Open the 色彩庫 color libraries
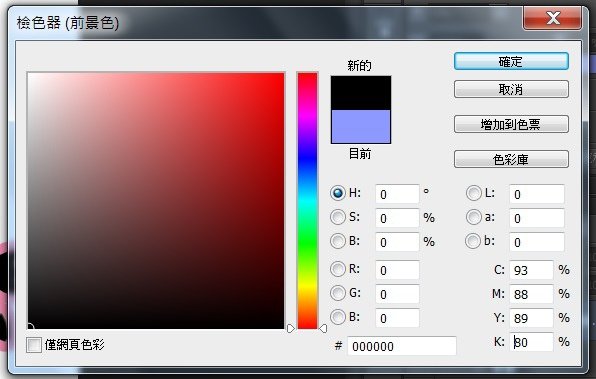Viewport: 596px width, 379px height. 511,159
